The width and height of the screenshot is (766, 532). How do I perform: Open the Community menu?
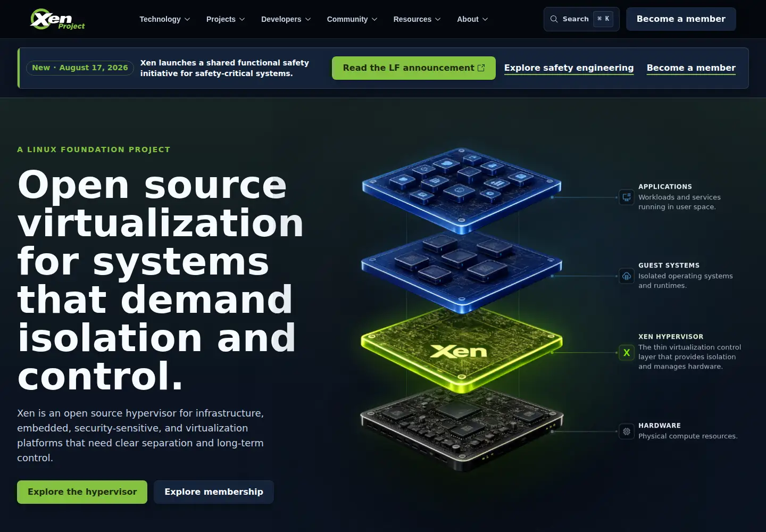tap(352, 19)
